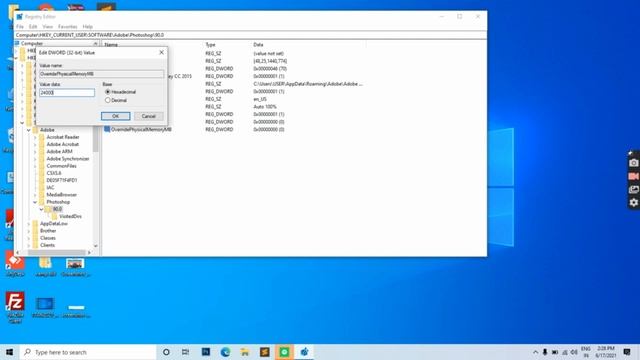Expand the Adobe Synchronizer key
The height and width of the screenshot is (360, 640).
35,159
